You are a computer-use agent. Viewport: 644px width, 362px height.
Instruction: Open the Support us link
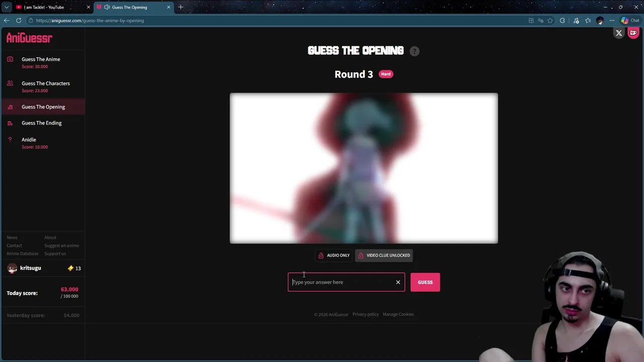tap(55, 254)
